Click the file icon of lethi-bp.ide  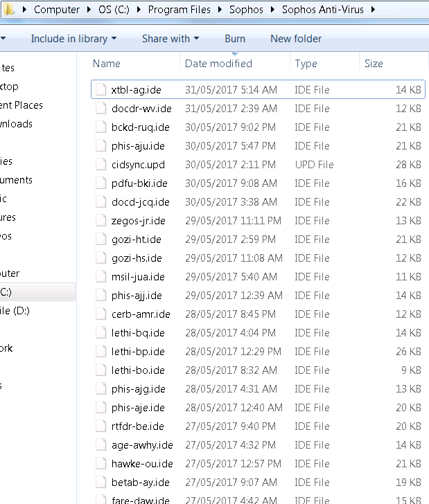[x=100, y=351]
